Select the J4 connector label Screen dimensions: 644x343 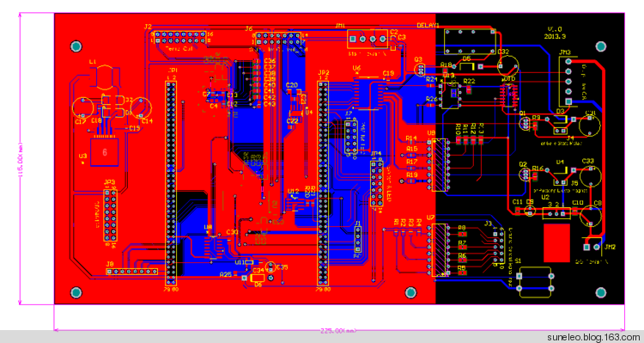tap(570, 138)
